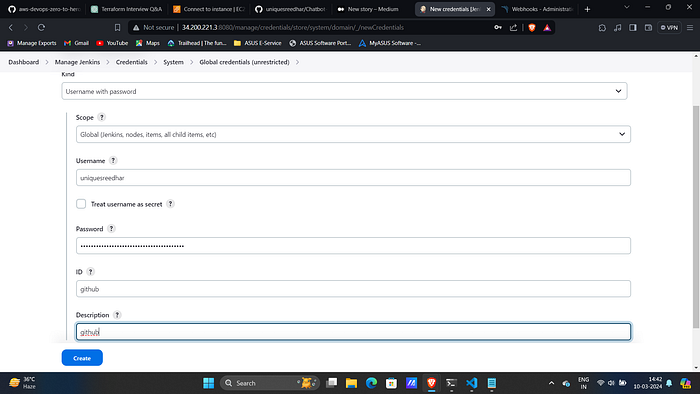Show help for Treat username as secret
Screen dimensions: 700x394
170,204
